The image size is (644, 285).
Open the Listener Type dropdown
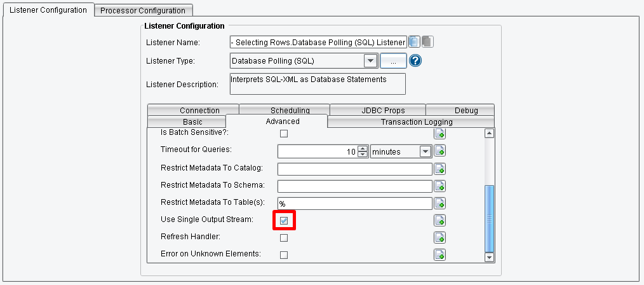click(x=370, y=61)
